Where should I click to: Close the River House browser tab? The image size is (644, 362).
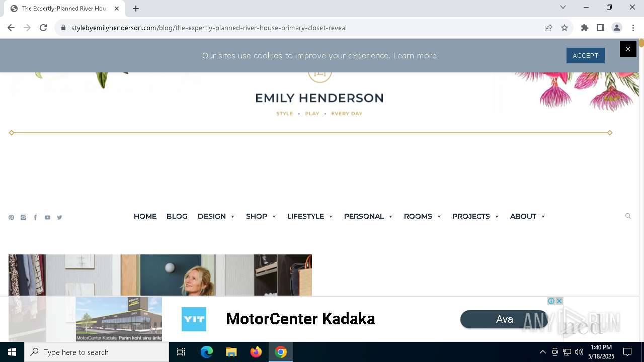117,9
